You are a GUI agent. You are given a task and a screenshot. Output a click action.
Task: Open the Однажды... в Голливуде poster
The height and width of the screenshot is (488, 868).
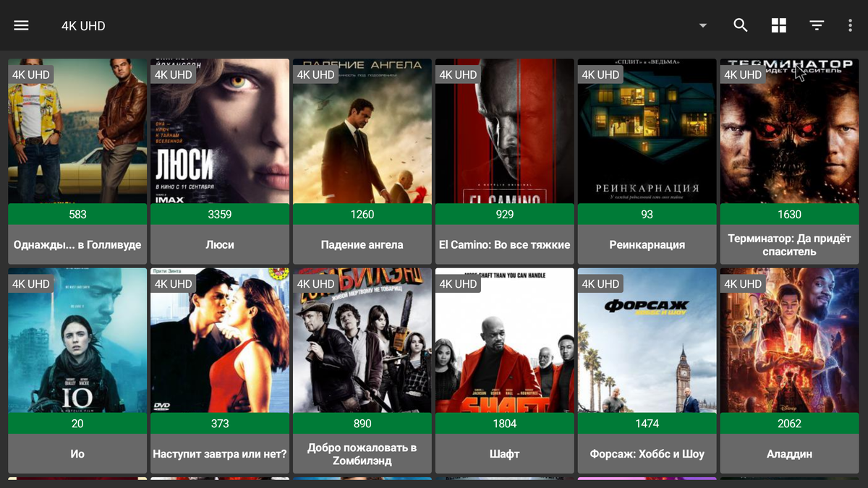pyautogui.click(x=77, y=132)
